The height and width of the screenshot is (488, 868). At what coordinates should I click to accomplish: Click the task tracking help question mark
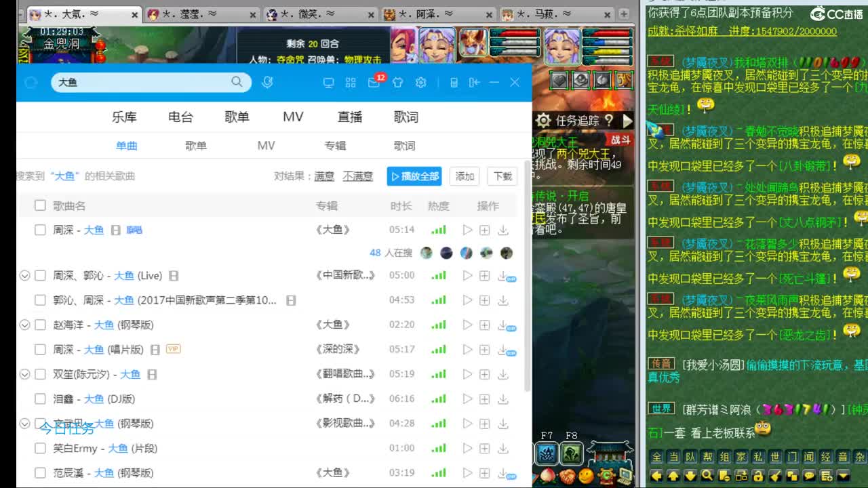(609, 121)
